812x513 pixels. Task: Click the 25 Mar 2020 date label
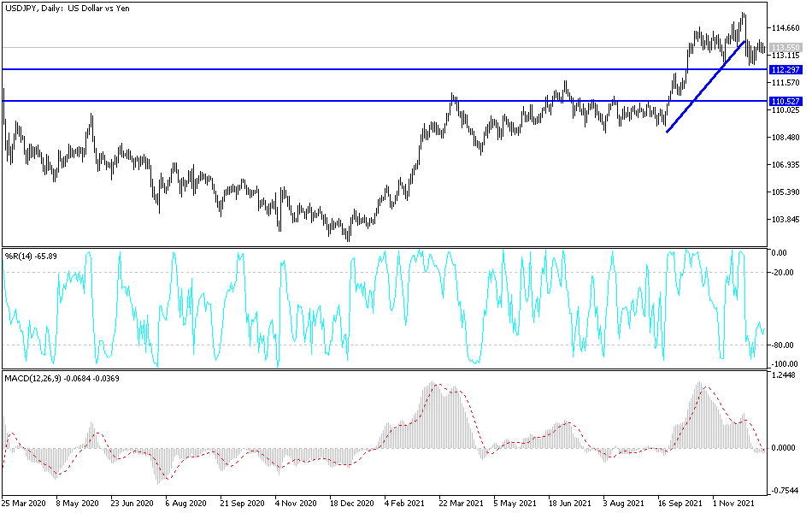[x=26, y=504]
